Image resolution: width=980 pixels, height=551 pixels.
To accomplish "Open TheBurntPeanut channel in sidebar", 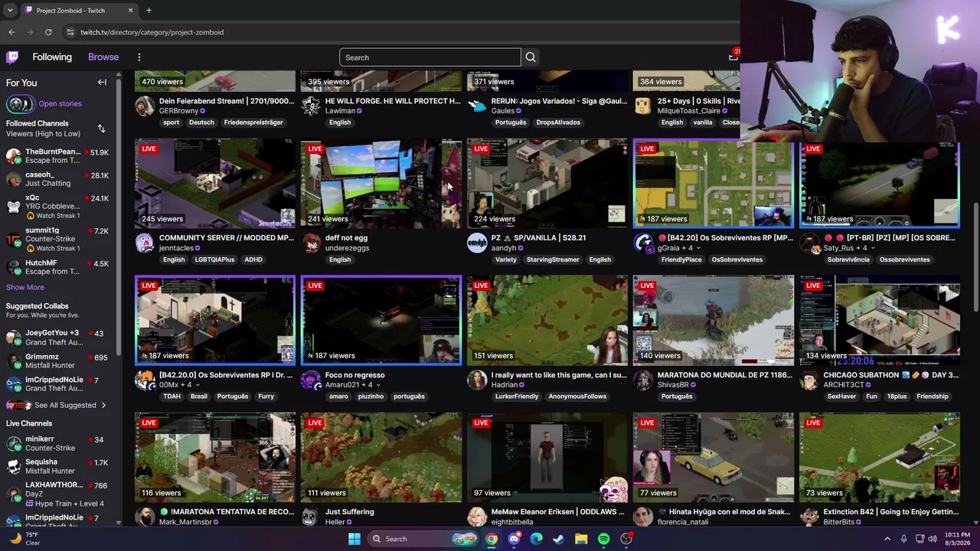I will click(57, 156).
